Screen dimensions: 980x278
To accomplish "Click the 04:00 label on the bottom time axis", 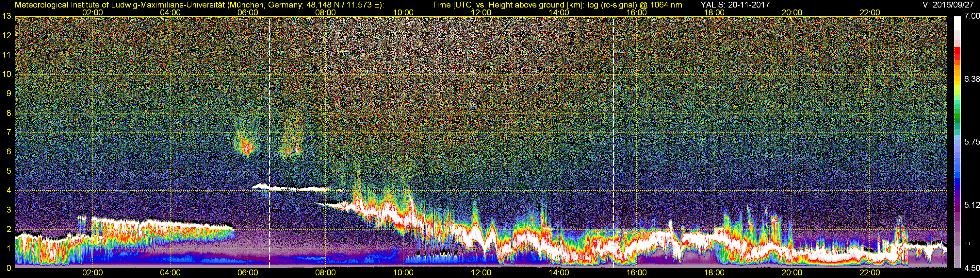I will [x=170, y=273].
